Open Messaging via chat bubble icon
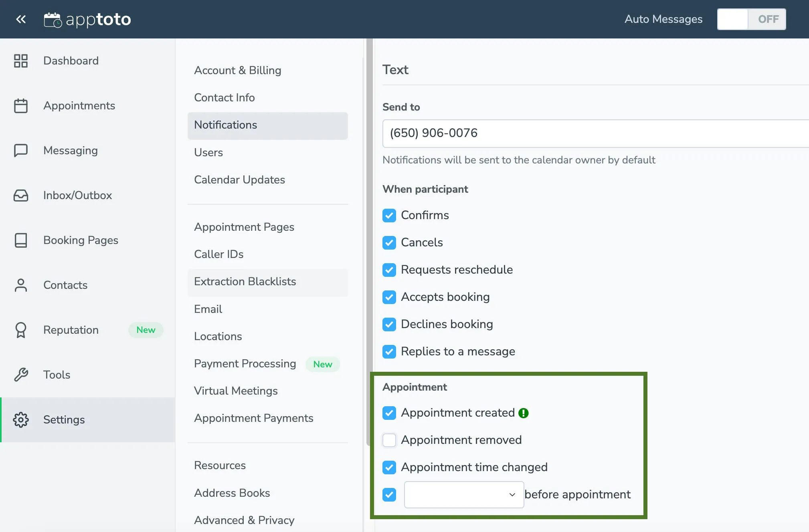809x532 pixels. (21, 151)
